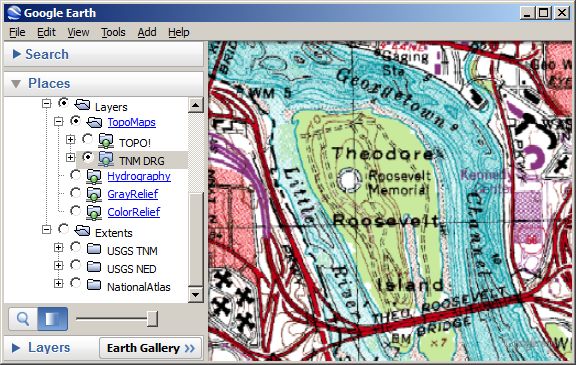The image size is (576, 365).
Task: Open the Tools menu
Action: tap(113, 32)
